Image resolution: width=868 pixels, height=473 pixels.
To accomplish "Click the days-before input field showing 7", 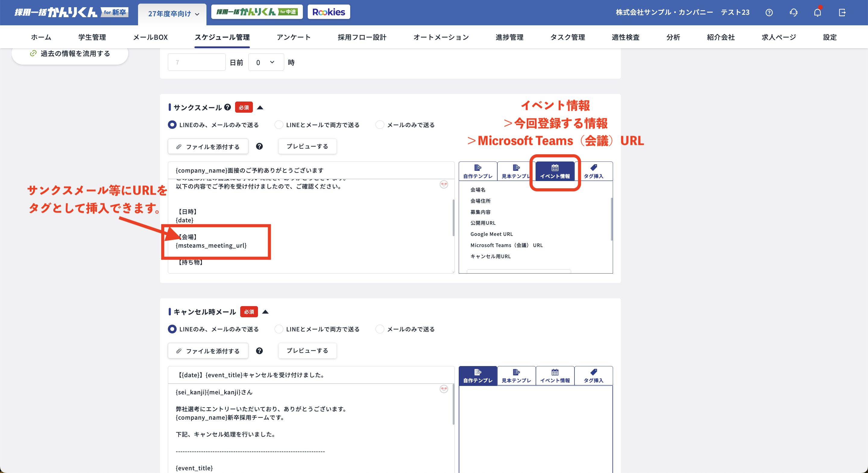I will pos(197,62).
